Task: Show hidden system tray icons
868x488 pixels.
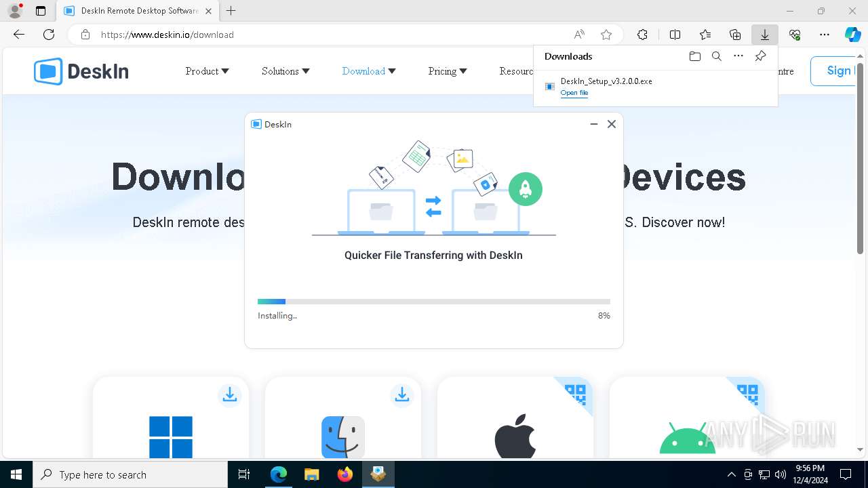Action: pos(731,474)
